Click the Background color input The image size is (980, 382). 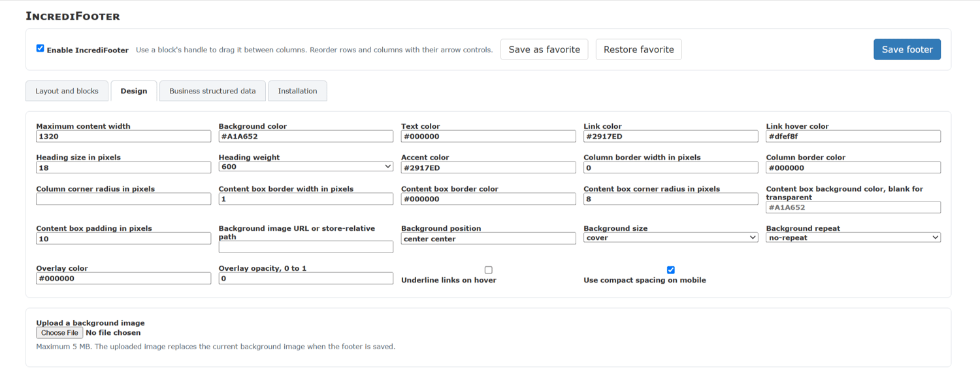[306, 137]
